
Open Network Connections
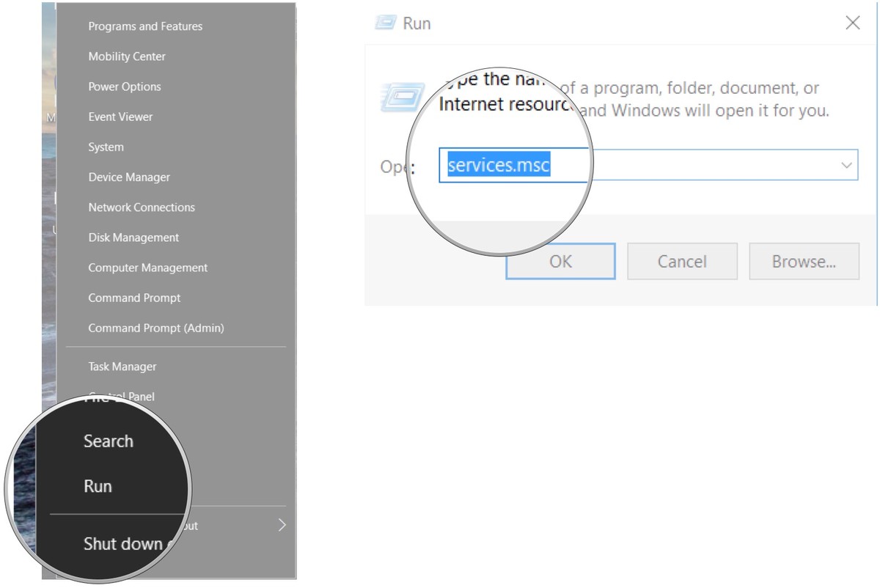(141, 207)
